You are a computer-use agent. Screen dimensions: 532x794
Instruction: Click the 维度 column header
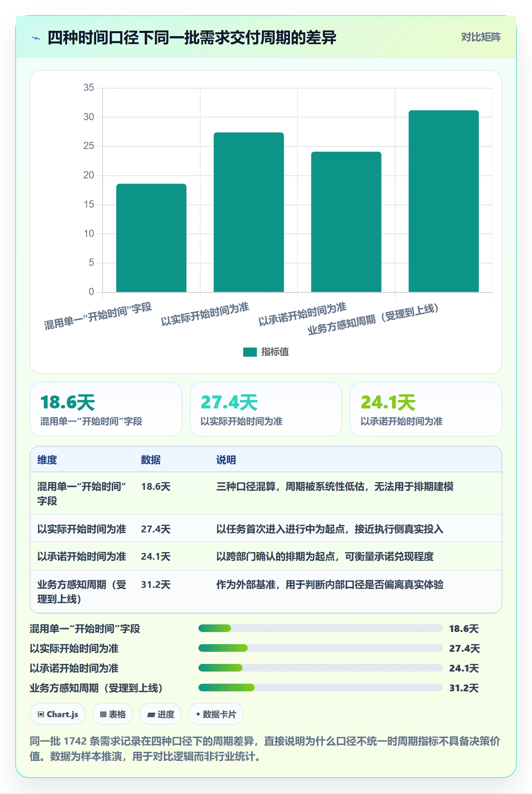coord(47,460)
